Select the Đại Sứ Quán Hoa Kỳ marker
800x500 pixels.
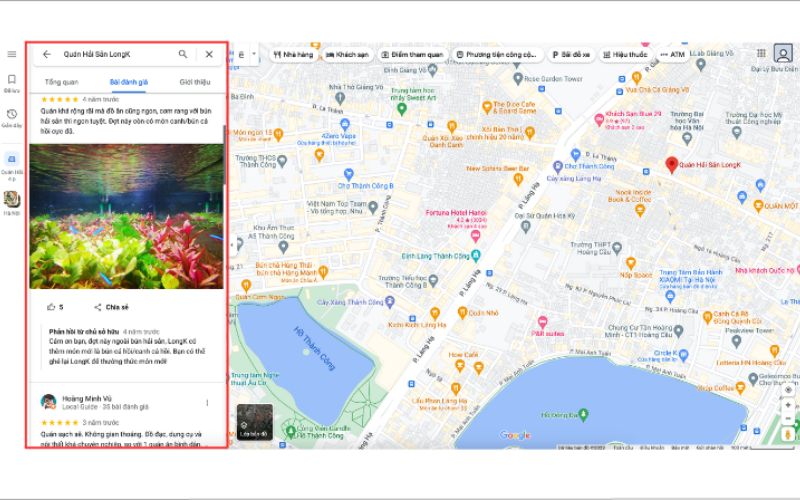(x=526, y=227)
